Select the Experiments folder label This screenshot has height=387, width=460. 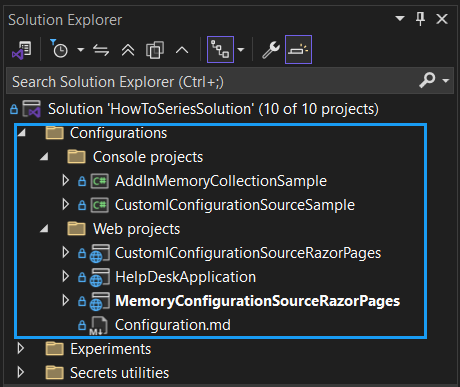pyautogui.click(x=111, y=349)
